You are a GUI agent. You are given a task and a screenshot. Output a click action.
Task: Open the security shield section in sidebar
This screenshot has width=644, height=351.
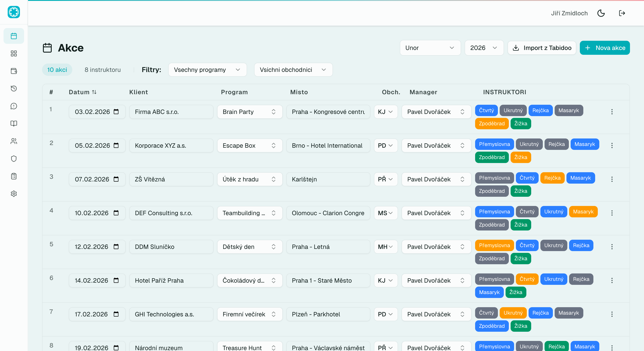click(x=14, y=159)
